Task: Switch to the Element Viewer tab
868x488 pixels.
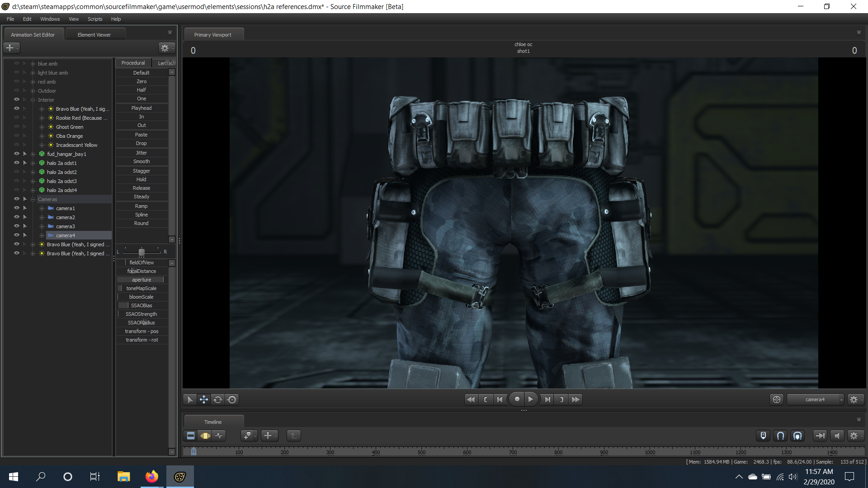Action: (94, 35)
